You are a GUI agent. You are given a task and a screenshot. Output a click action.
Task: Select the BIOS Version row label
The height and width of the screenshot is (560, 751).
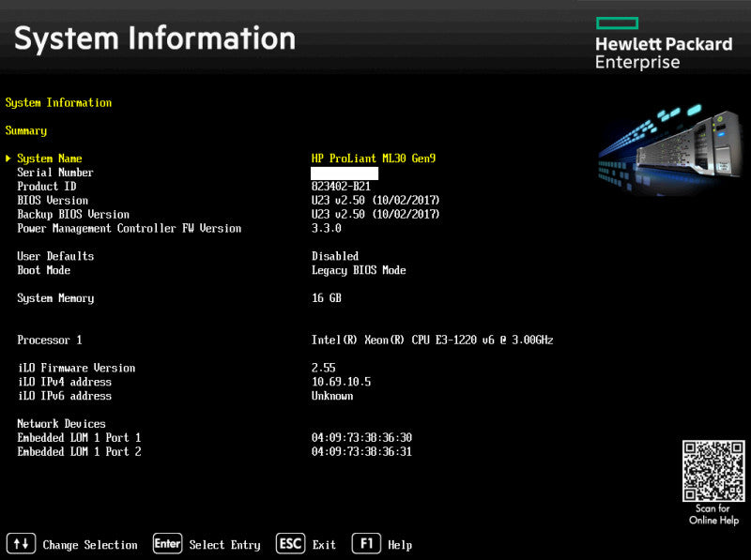pyautogui.click(x=53, y=200)
